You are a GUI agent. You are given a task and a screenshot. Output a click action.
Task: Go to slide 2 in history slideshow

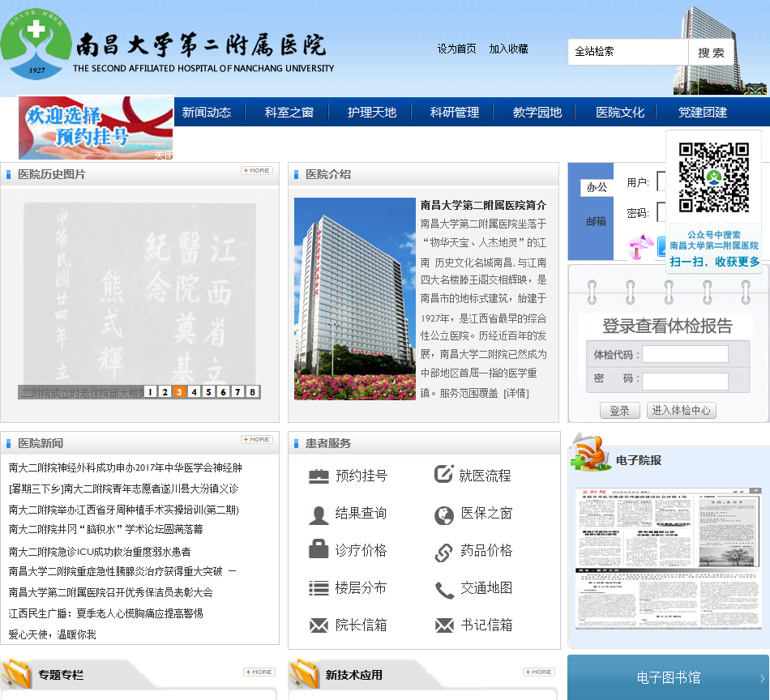tap(165, 392)
